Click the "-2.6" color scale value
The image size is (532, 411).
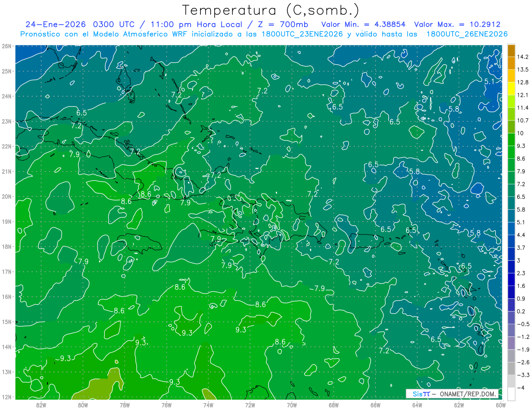click(x=523, y=362)
